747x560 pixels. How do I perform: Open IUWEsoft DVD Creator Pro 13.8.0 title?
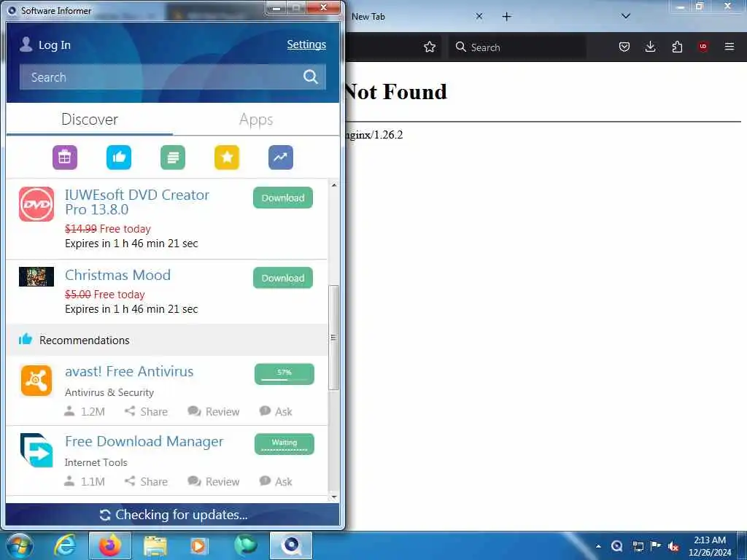tap(137, 202)
